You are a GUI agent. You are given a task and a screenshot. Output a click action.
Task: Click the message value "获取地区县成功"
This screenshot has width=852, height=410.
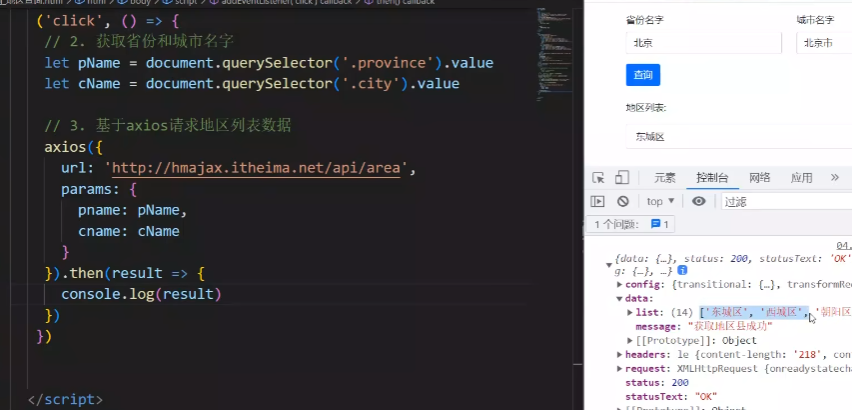[730, 326]
